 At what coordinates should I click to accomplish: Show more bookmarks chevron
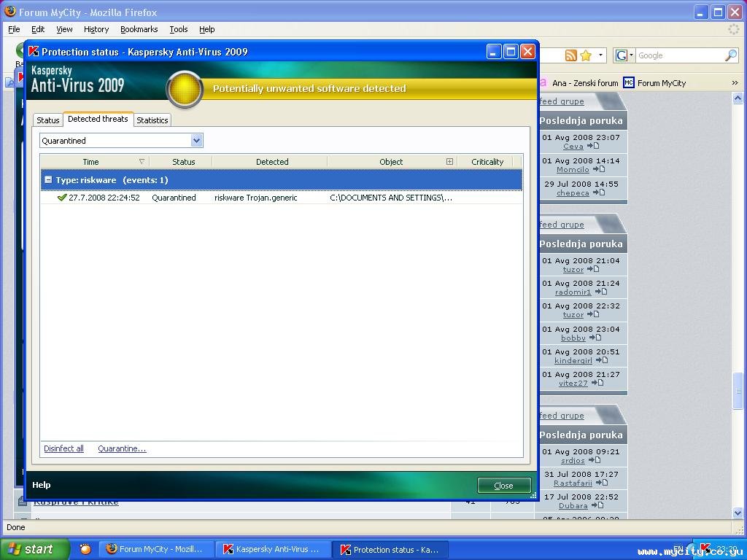735,83
